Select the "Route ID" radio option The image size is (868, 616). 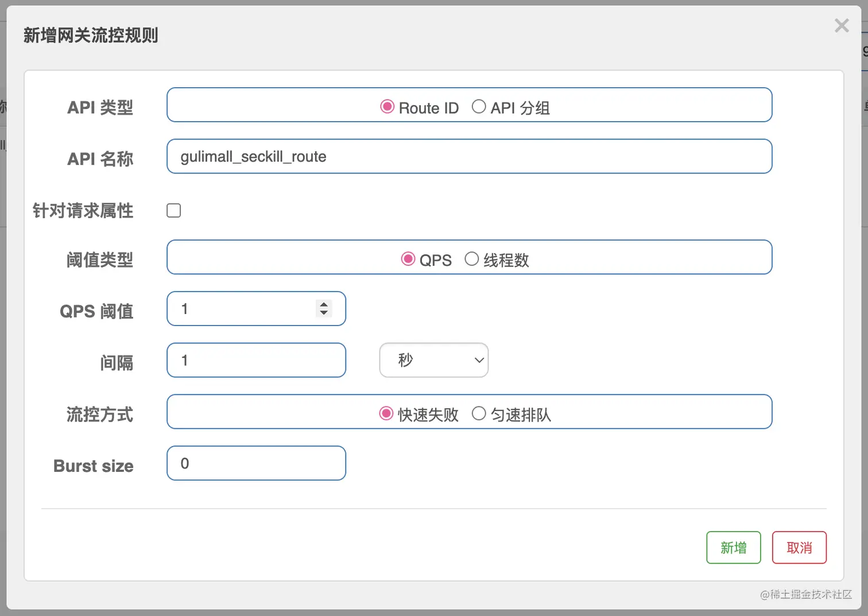tap(387, 107)
